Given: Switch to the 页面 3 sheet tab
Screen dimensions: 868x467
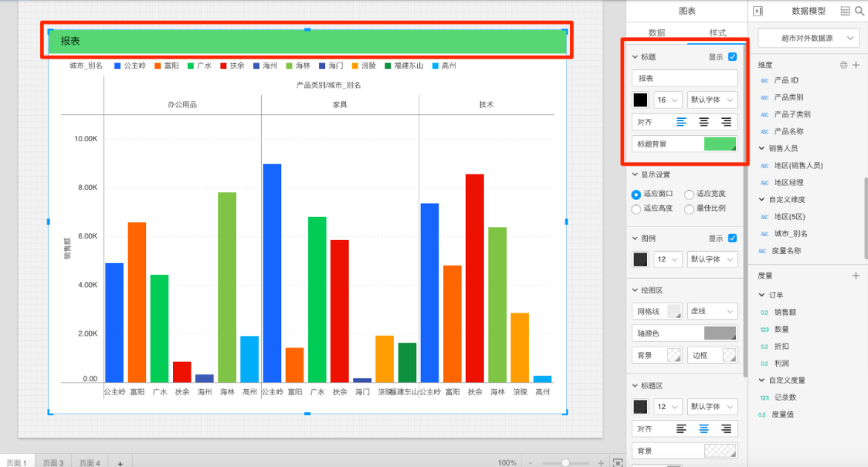Looking at the screenshot, I should pyautogui.click(x=53, y=462).
